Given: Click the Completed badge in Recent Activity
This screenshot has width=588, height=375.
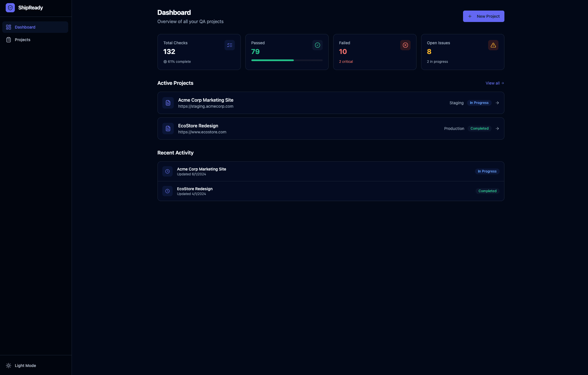Looking at the screenshot, I should coord(488,191).
